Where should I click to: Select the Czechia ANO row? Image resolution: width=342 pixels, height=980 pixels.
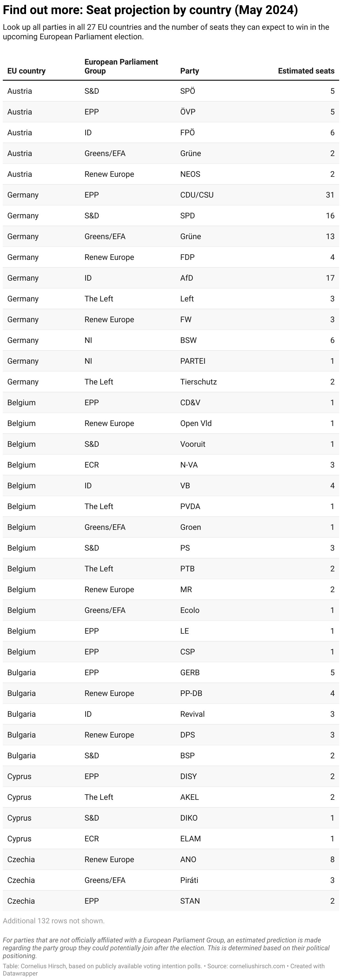coord(171,859)
